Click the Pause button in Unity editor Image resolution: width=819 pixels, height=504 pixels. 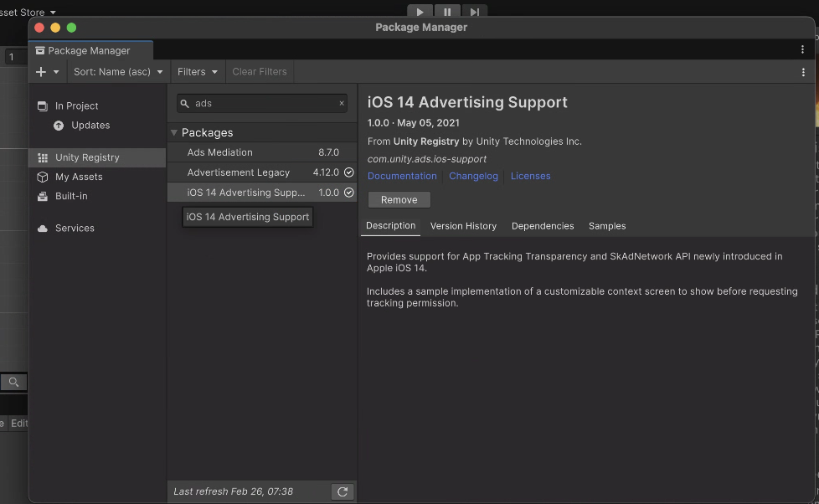[447, 12]
